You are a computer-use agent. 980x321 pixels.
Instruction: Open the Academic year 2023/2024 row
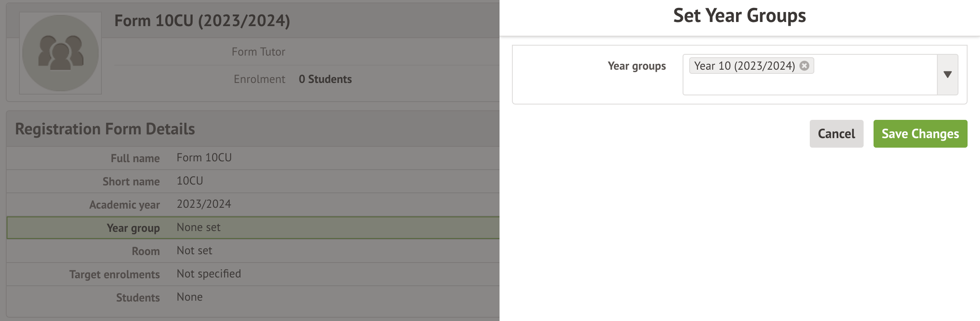253,204
